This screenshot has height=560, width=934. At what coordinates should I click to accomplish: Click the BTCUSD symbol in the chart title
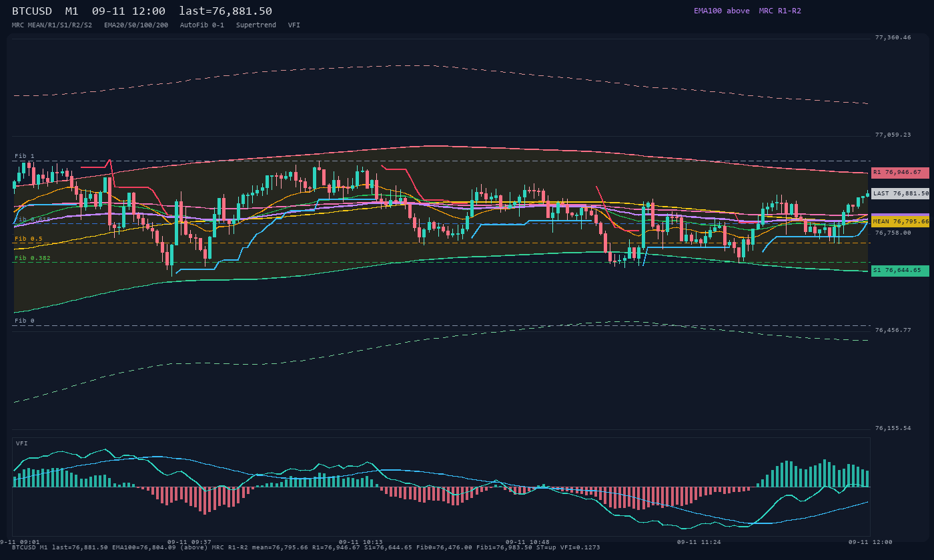(x=32, y=11)
